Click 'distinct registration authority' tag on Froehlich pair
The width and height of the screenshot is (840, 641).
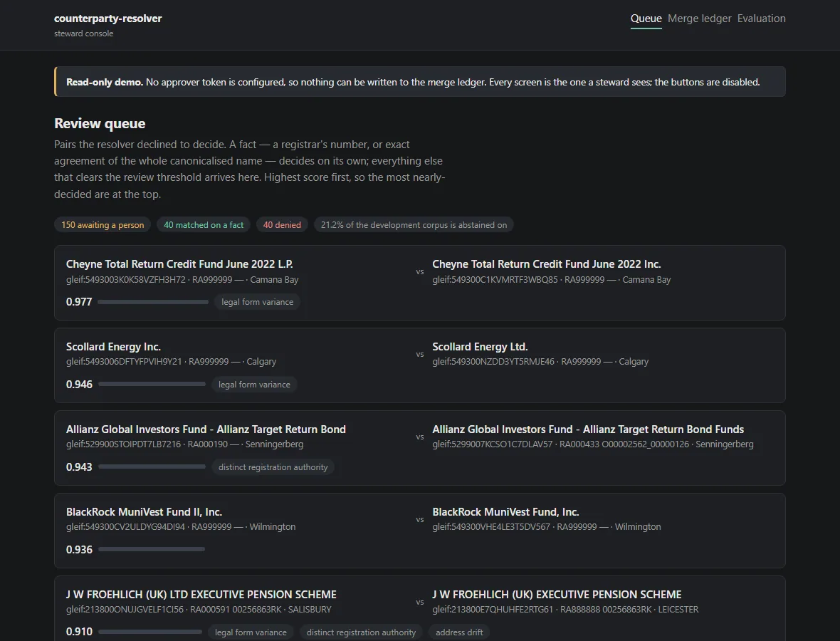(x=361, y=632)
